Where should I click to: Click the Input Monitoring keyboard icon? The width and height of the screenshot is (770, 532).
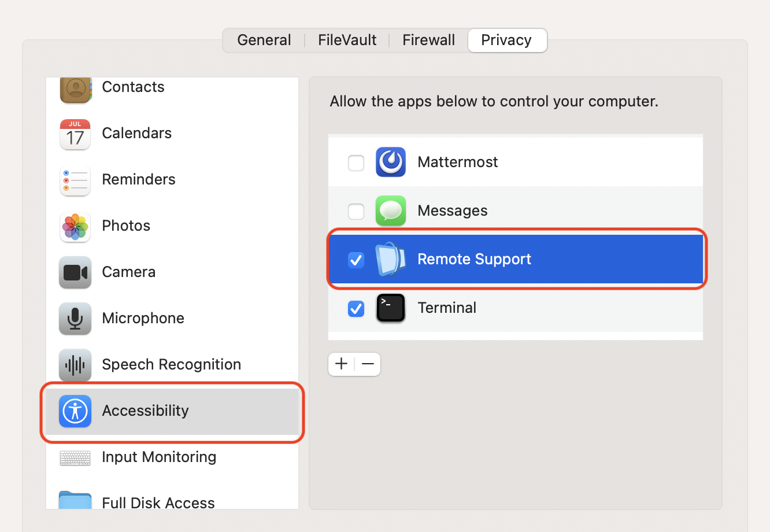point(75,459)
